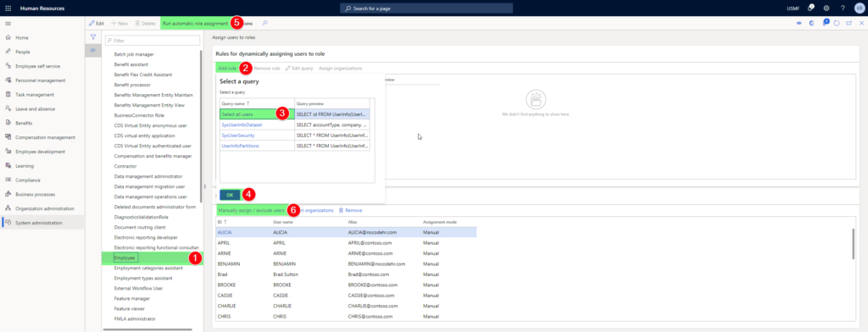Refresh the page with the refresh icon

click(837, 23)
